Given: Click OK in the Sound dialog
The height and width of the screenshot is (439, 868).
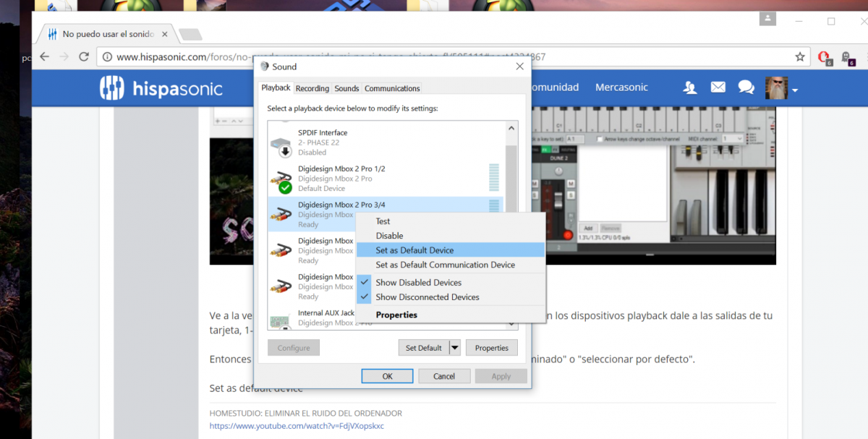Looking at the screenshot, I should pos(388,376).
